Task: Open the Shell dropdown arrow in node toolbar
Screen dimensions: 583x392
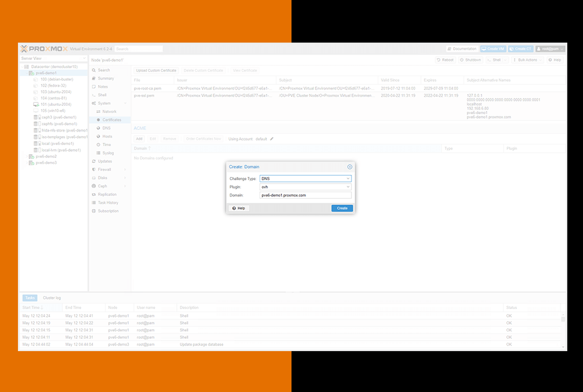Action: (505, 60)
